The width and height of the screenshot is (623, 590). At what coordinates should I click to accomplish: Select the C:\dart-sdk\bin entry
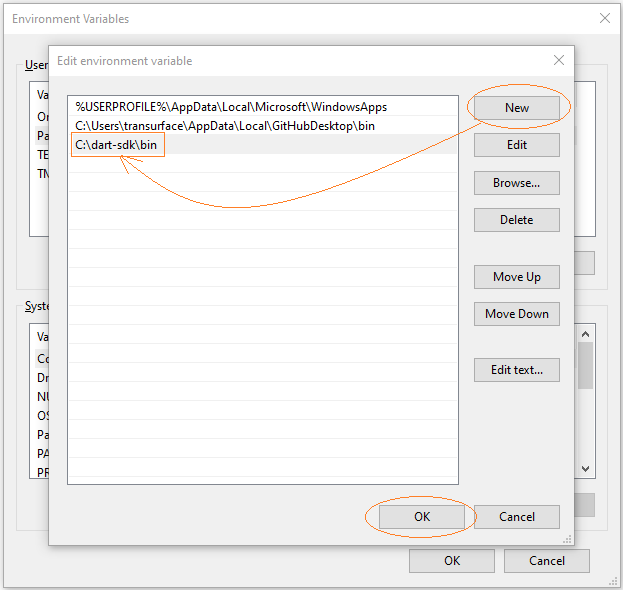tap(263, 145)
